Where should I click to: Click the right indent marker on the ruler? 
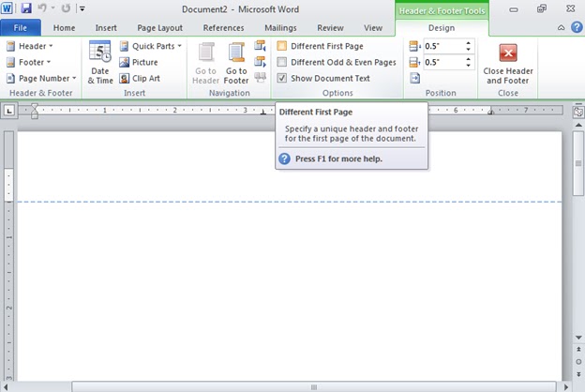(x=491, y=112)
